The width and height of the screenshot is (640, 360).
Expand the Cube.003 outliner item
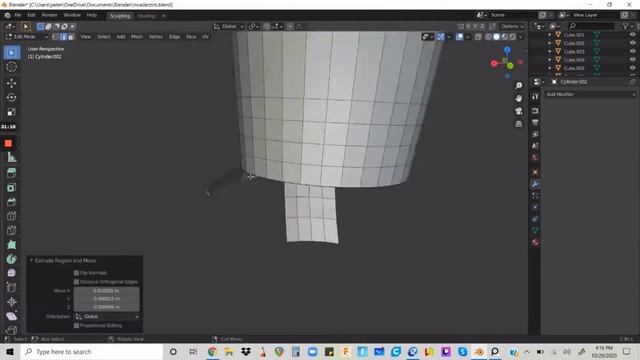point(549,51)
